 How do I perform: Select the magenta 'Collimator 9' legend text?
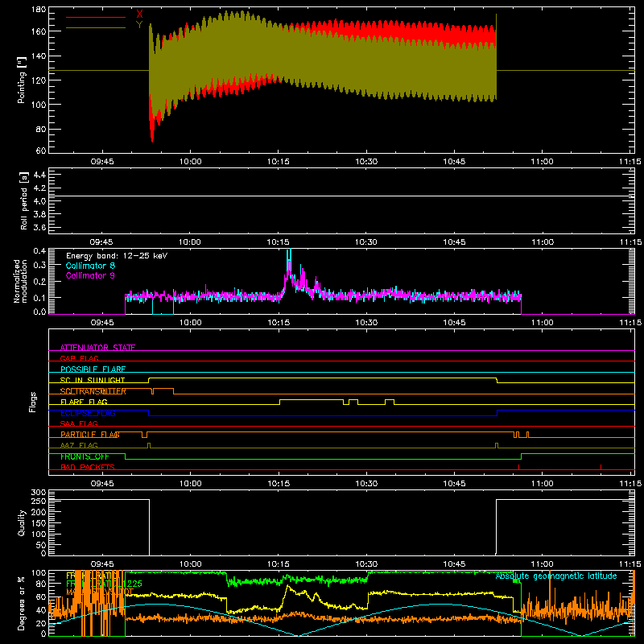coord(90,275)
